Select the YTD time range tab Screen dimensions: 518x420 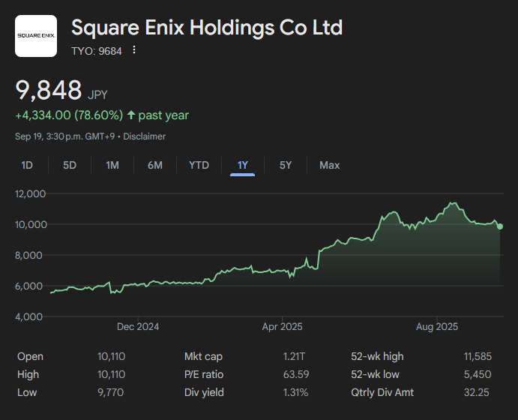pyautogui.click(x=199, y=165)
